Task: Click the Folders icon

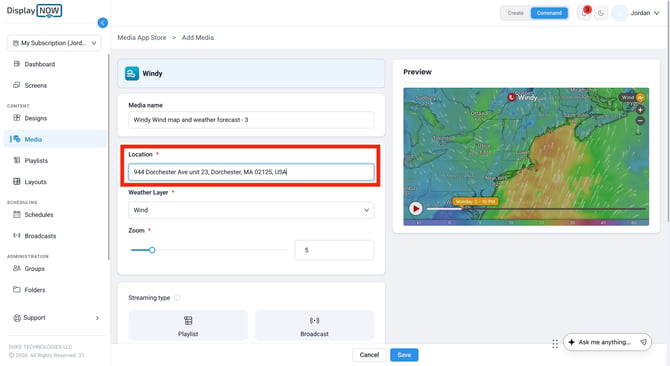Action: coord(17,290)
